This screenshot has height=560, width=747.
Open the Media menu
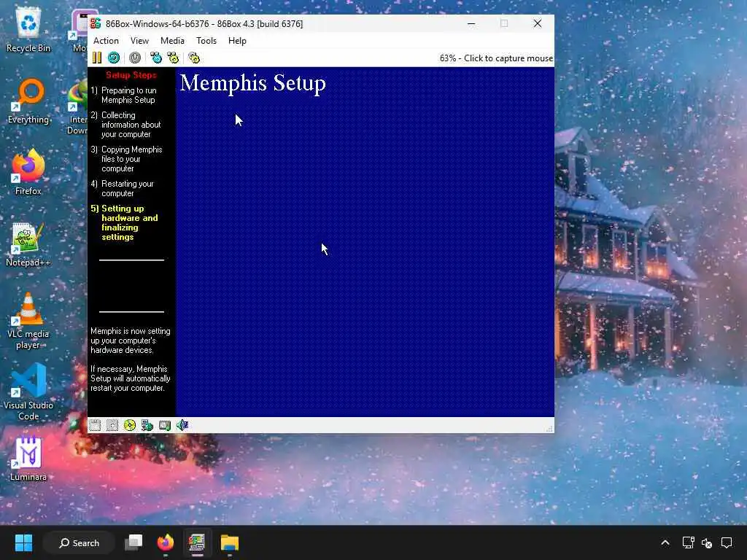click(x=172, y=41)
